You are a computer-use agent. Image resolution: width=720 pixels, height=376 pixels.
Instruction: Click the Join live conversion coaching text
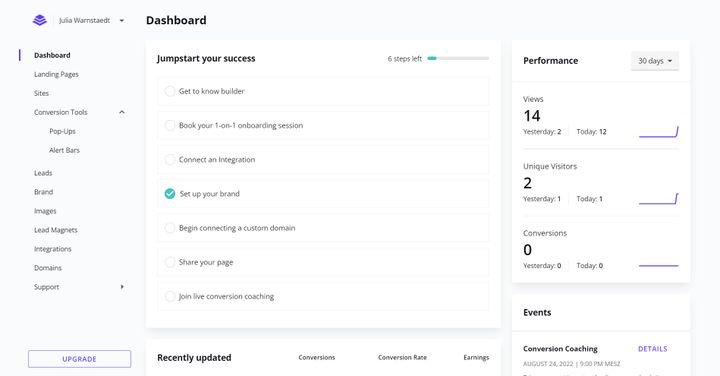[x=226, y=296]
